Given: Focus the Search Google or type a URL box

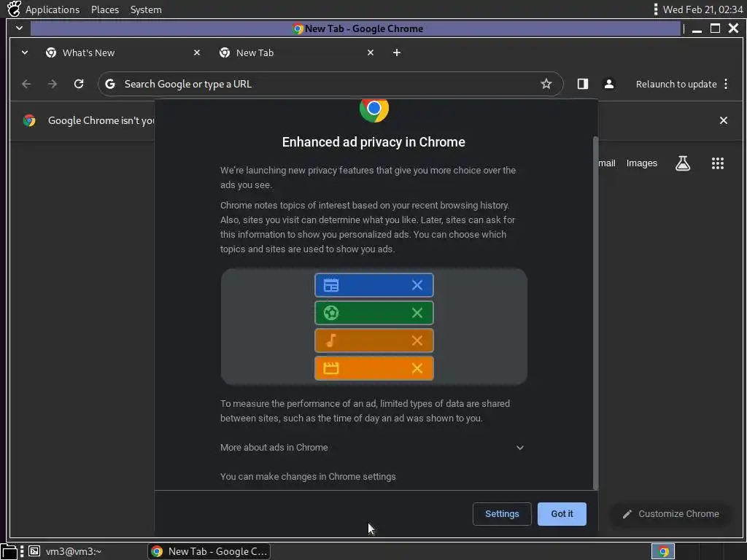Looking at the screenshot, I should click(x=329, y=85).
